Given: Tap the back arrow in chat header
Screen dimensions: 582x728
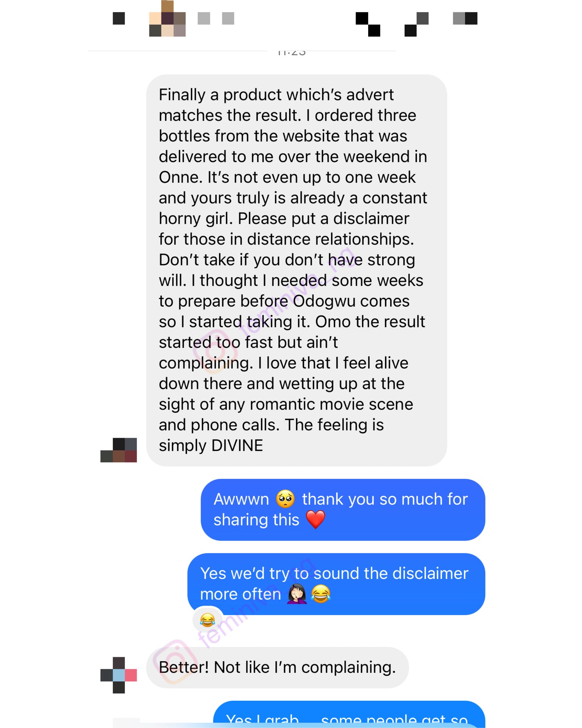Looking at the screenshot, I should pos(119,19).
